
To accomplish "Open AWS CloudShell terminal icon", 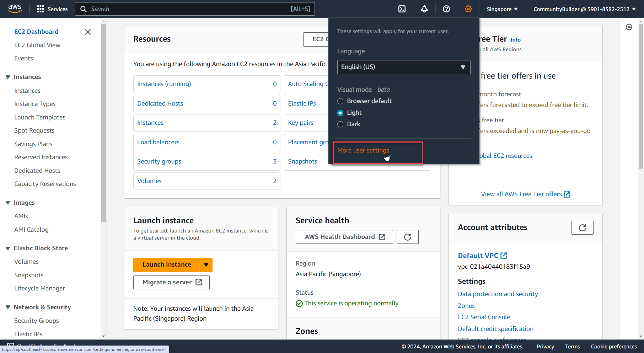I will pos(402,9).
